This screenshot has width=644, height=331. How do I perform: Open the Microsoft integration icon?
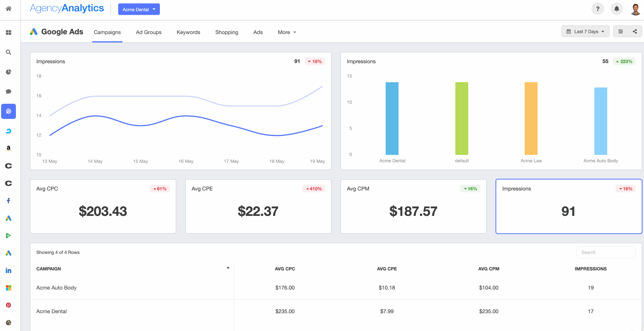pos(8,288)
